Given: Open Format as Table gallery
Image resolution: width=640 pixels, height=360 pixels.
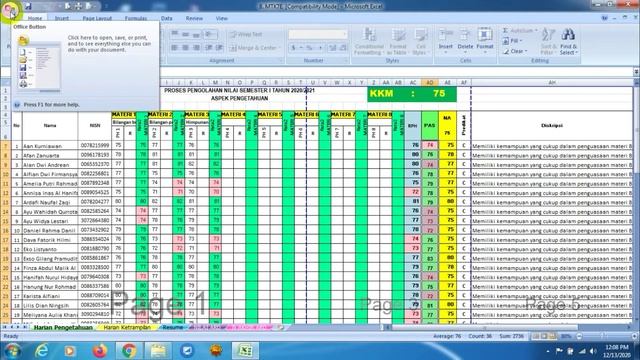Looking at the screenshot, I should tap(397, 41).
